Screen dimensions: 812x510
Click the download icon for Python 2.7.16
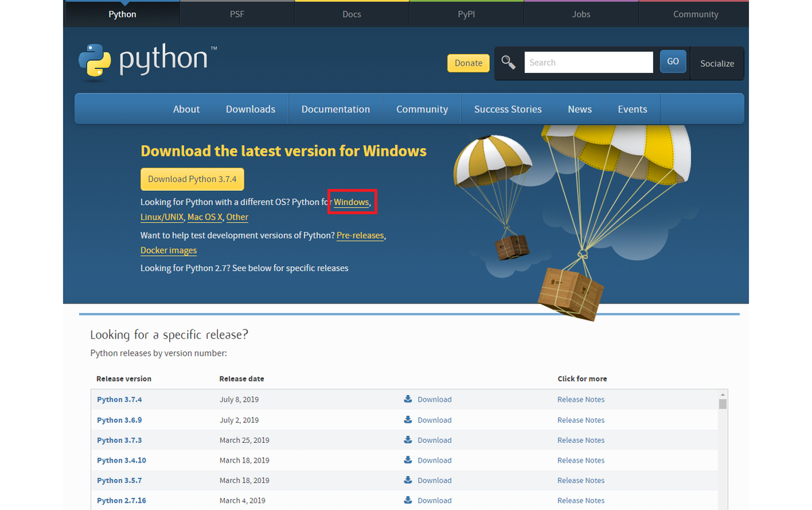[408, 500]
